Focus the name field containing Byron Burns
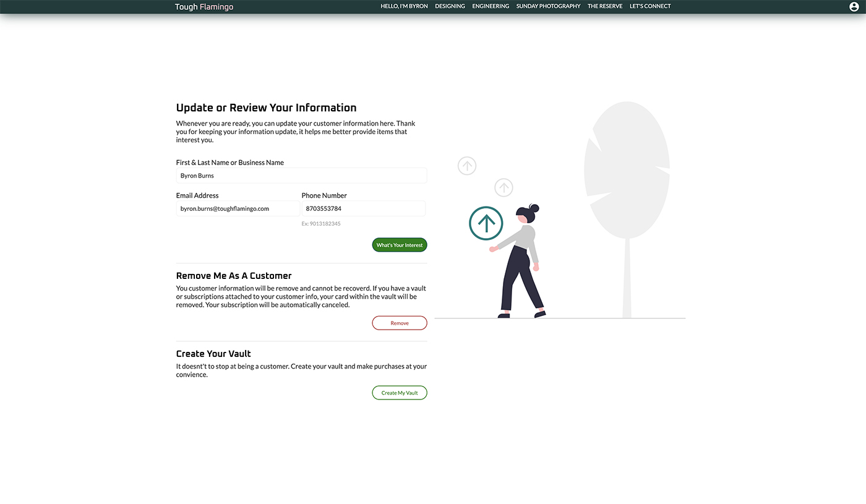 (x=301, y=176)
